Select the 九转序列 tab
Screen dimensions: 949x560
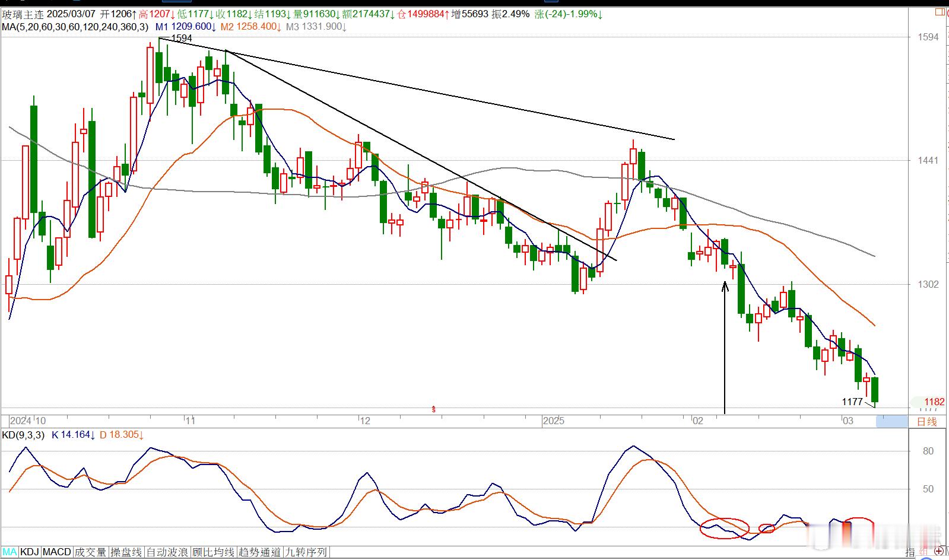[306, 552]
